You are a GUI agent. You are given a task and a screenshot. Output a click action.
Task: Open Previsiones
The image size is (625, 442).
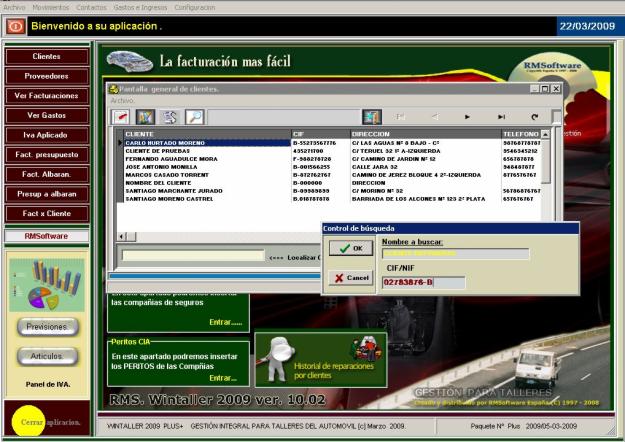click(x=47, y=327)
